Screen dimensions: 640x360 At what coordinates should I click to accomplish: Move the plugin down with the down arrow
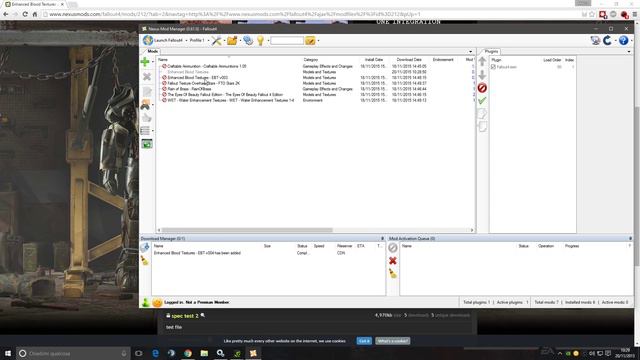[x=482, y=75]
